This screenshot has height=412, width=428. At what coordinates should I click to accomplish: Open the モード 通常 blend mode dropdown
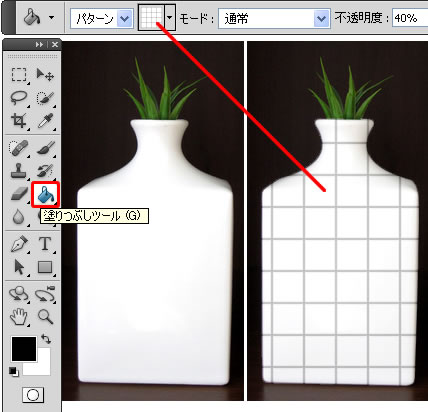tap(274, 18)
